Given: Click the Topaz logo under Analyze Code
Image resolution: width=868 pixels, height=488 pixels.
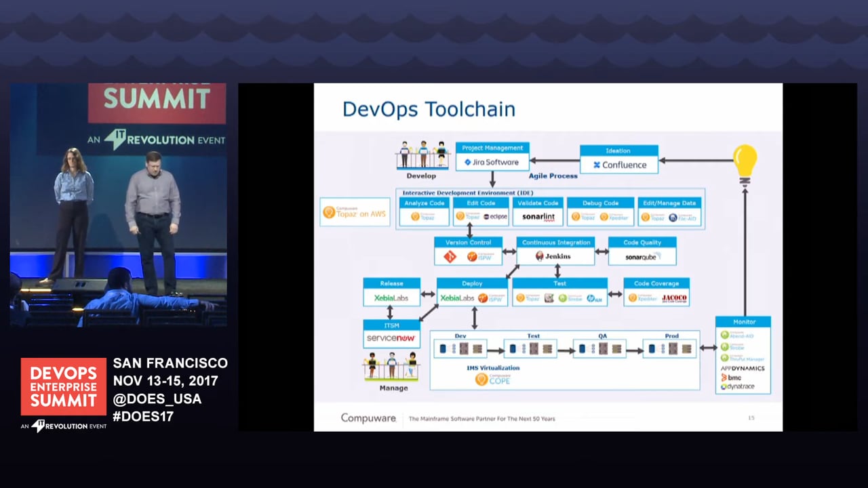Looking at the screenshot, I should click(424, 217).
